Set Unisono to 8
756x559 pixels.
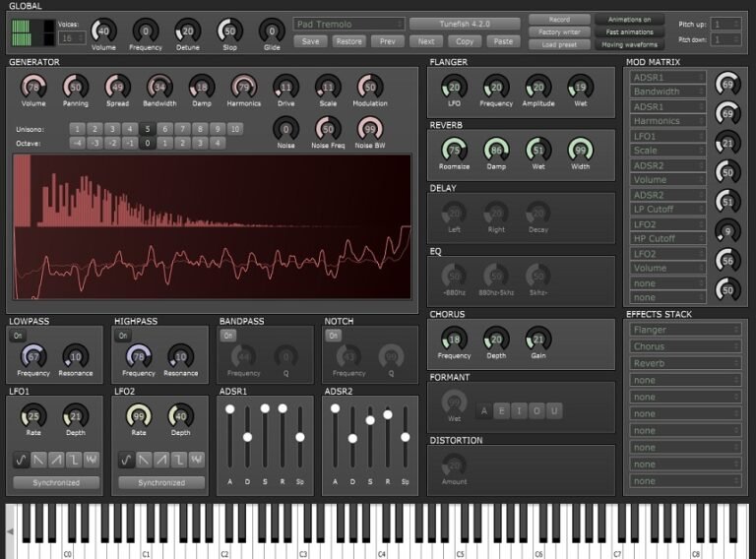200,129
